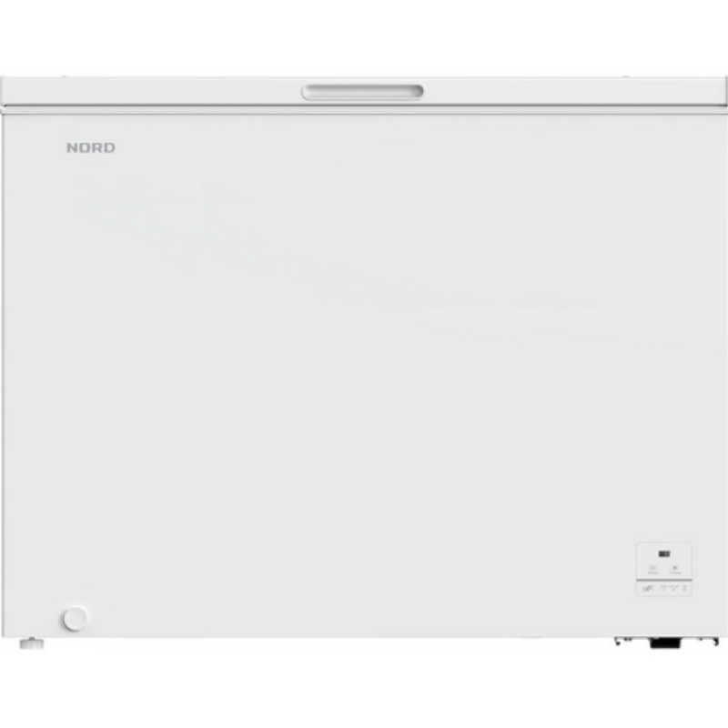Image resolution: width=728 pixels, height=728 pixels.
Task: Click the dark digital temperature display
Action: (x=664, y=553)
